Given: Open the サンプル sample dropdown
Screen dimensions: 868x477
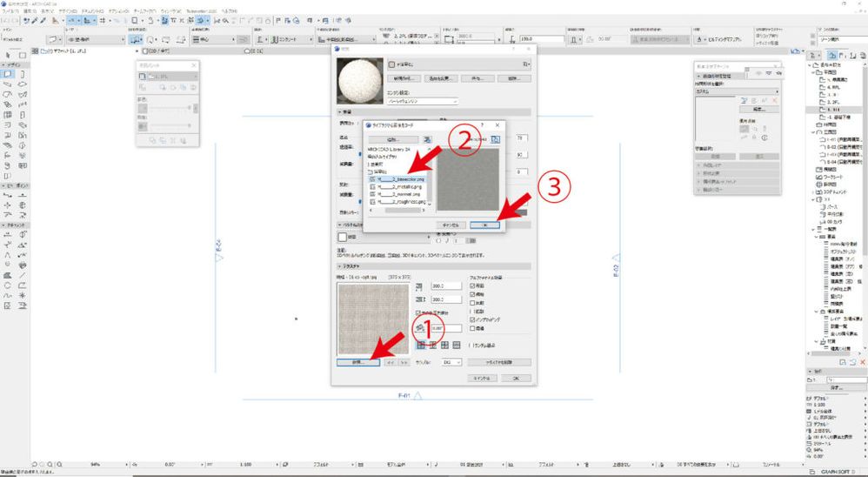Looking at the screenshot, I should pos(452,362).
